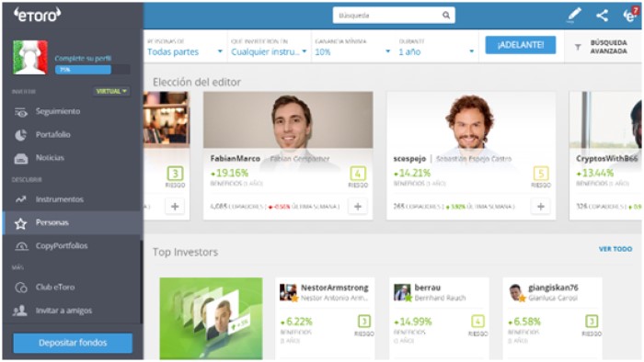644x362 pixels.
Task: Click the plus button on scespejo card
Action: (x=541, y=206)
